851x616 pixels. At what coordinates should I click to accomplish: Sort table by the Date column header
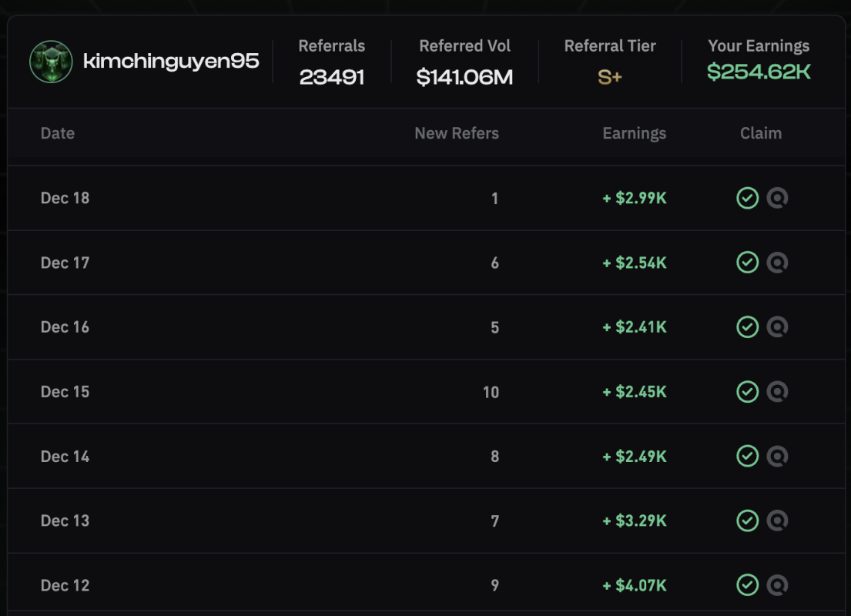point(58,133)
